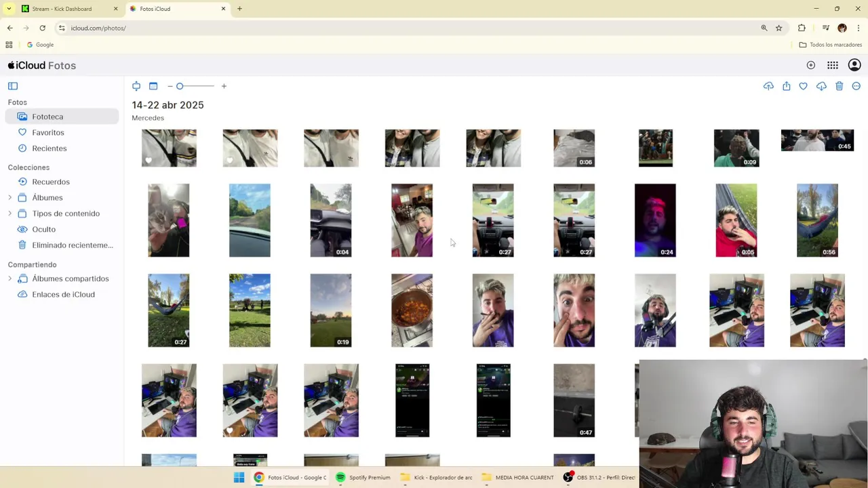
Task: Open the 0:47 barbell video thumbnail
Action: [x=574, y=401]
